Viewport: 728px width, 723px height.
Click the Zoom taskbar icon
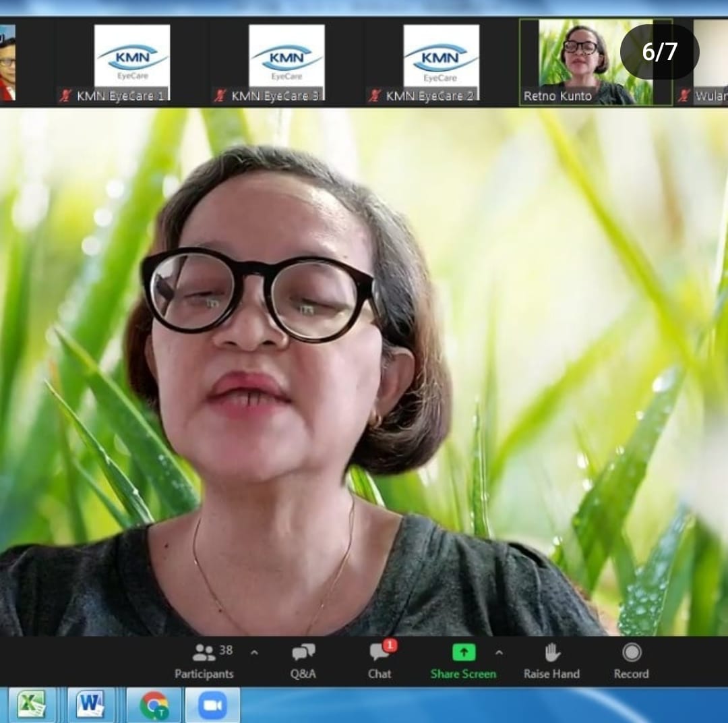tap(212, 705)
